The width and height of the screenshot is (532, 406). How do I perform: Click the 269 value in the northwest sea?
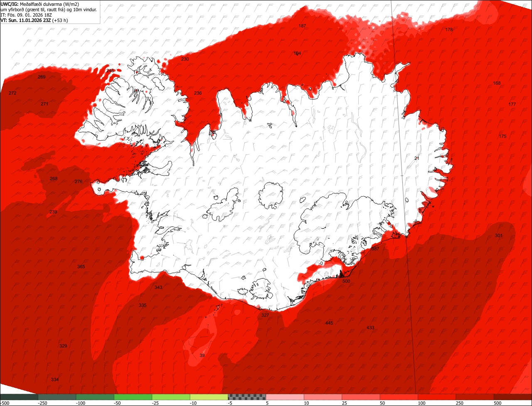pyautogui.click(x=42, y=77)
